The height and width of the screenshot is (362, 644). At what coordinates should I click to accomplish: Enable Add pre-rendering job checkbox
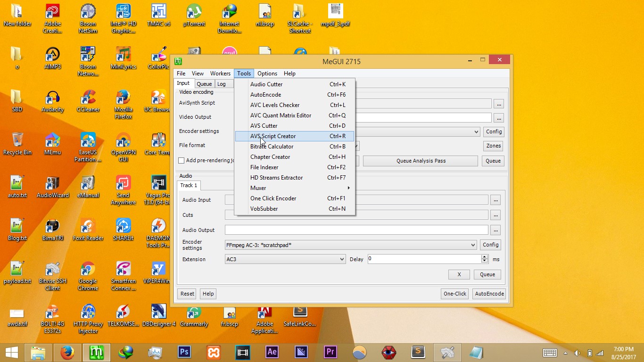click(x=181, y=161)
